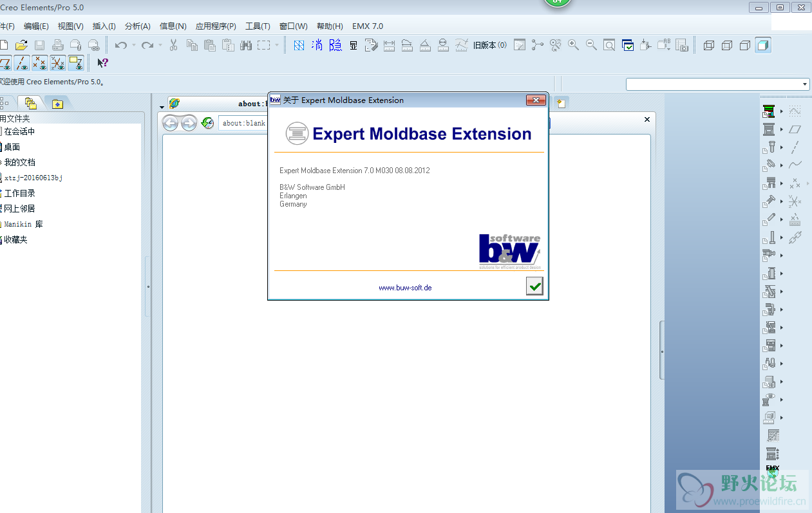Toggle datum axes display
Viewport: 812px width, 513px height.
22,63
